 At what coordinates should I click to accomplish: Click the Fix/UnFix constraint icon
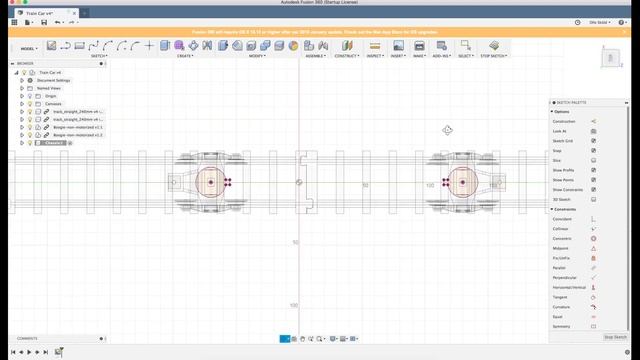[593, 258]
